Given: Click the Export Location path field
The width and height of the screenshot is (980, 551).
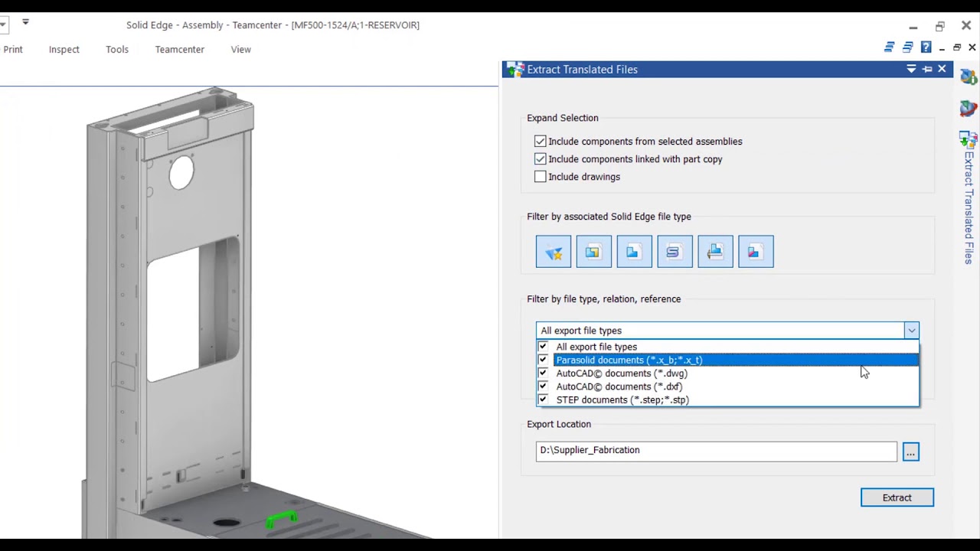Looking at the screenshot, I should (x=717, y=451).
